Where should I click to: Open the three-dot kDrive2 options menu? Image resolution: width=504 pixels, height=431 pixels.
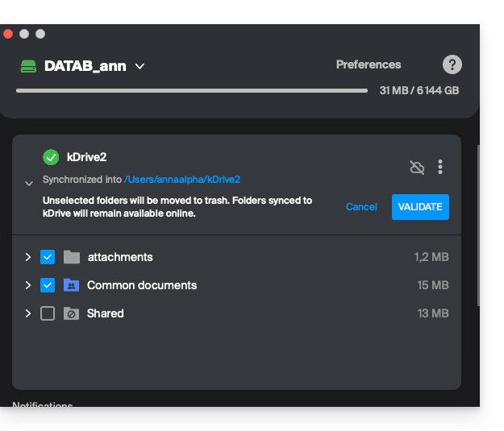point(440,167)
